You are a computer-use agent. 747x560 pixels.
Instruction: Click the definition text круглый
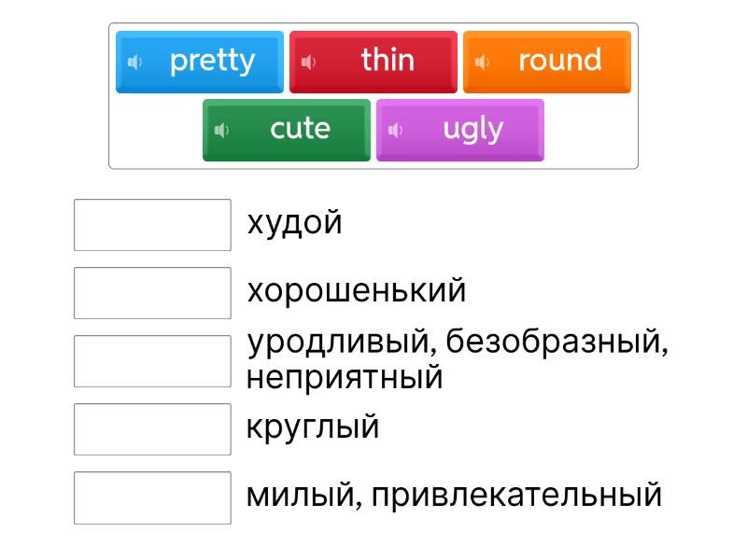coord(312,427)
